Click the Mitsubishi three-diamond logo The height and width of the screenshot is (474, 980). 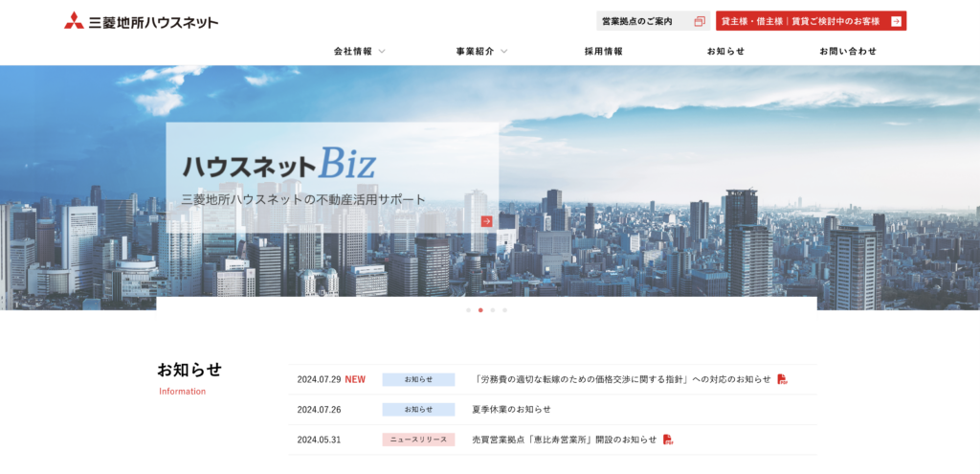click(x=74, y=21)
